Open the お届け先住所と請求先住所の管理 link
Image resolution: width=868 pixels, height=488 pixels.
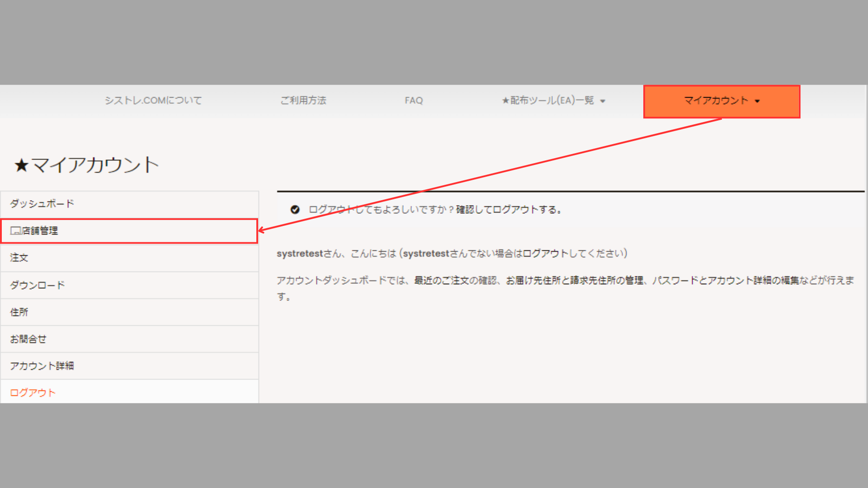click(575, 281)
